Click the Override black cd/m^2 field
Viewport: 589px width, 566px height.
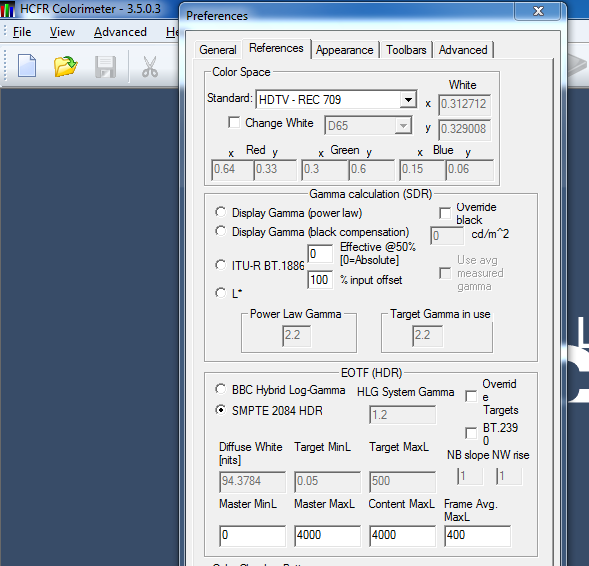(x=447, y=236)
